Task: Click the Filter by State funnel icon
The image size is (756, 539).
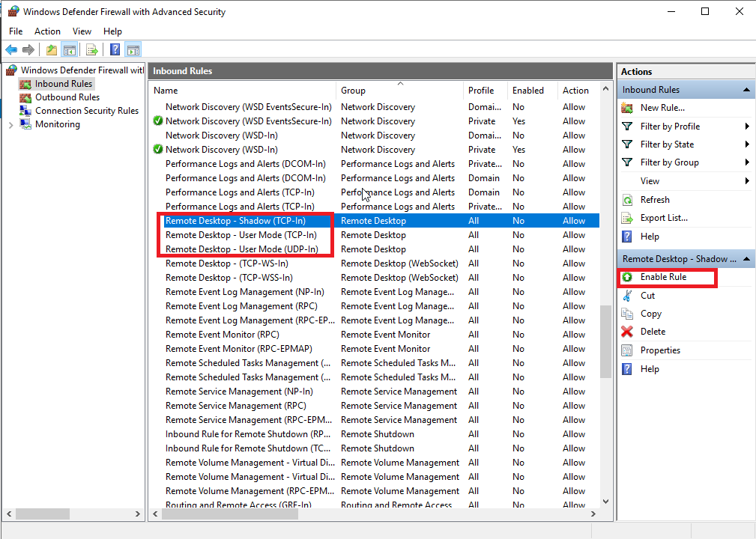Action: coord(627,144)
